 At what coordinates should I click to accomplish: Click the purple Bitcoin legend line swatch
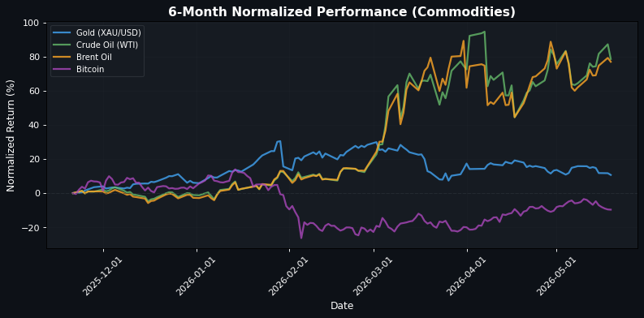coord(62,69)
